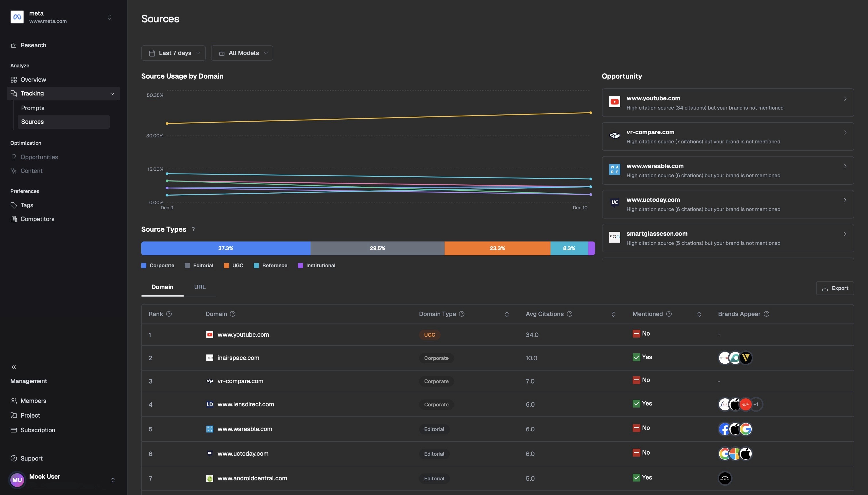Open the Last 7 days date range dropdown
The image size is (868, 495).
point(174,53)
